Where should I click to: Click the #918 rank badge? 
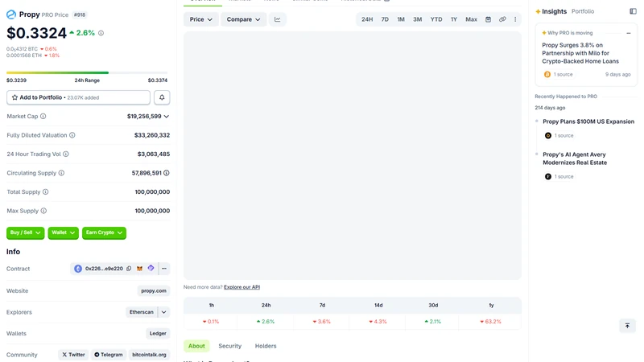(80, 14)
